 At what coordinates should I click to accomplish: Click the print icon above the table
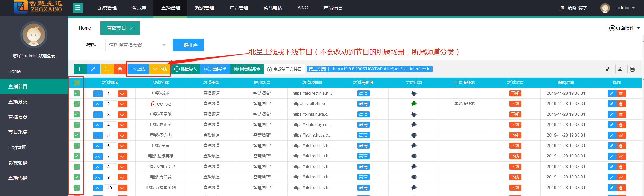point(632,69)
